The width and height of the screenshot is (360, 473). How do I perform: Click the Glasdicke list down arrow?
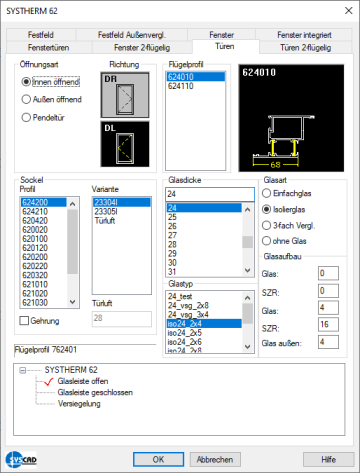click(247, 270)
